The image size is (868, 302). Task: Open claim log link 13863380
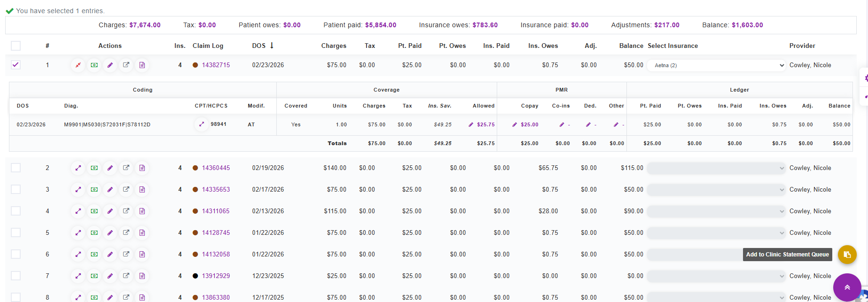coord(216,297)
